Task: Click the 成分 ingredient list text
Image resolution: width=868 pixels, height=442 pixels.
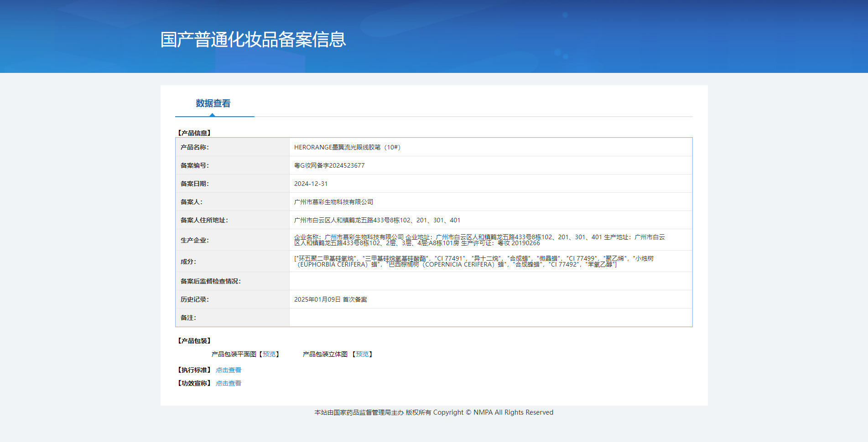Action: tap(473, 261)
